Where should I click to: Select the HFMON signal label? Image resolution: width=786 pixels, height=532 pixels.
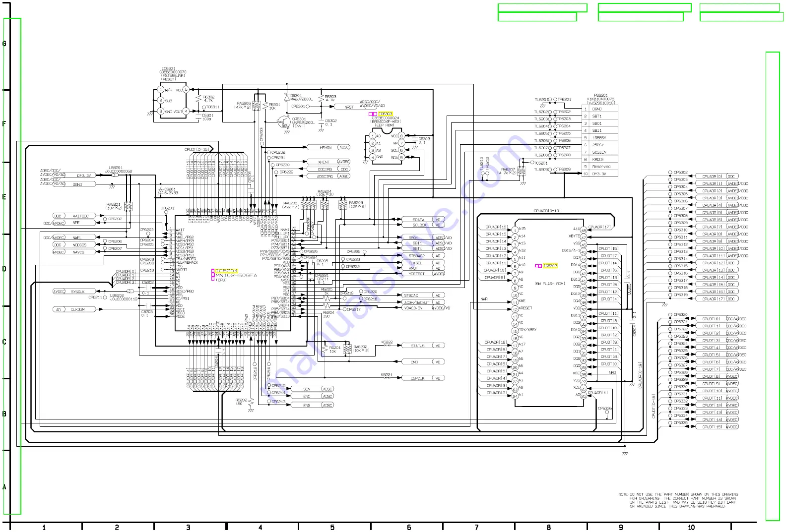[326, 147]
